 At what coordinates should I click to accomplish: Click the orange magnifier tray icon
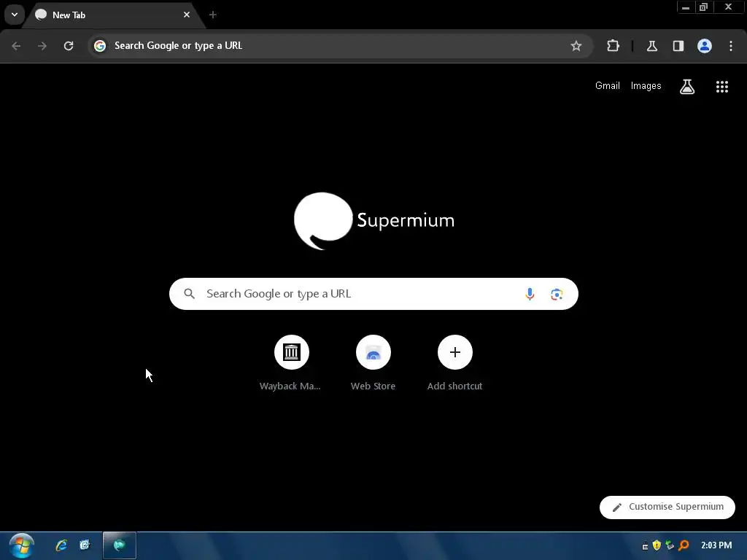click(x=684, y=545)
